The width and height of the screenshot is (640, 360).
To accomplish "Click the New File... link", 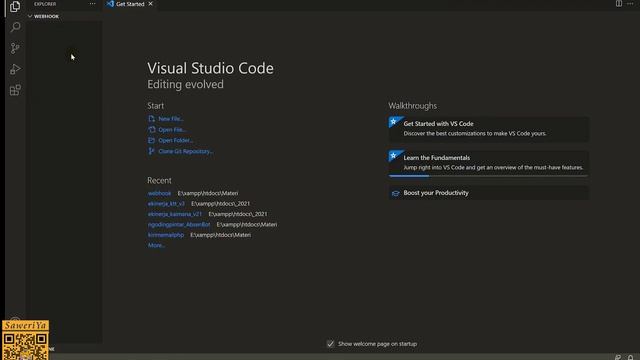I will (171, 119).
